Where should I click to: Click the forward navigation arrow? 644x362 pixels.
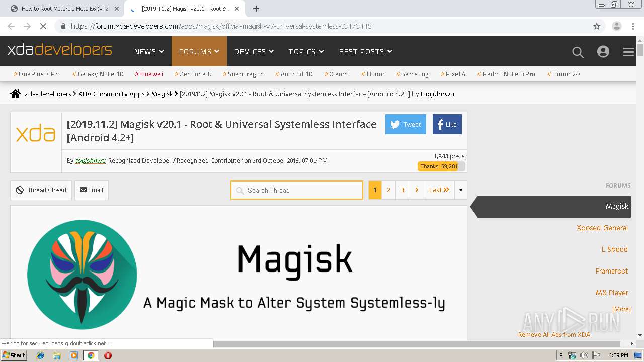click(x=27, y=26)
